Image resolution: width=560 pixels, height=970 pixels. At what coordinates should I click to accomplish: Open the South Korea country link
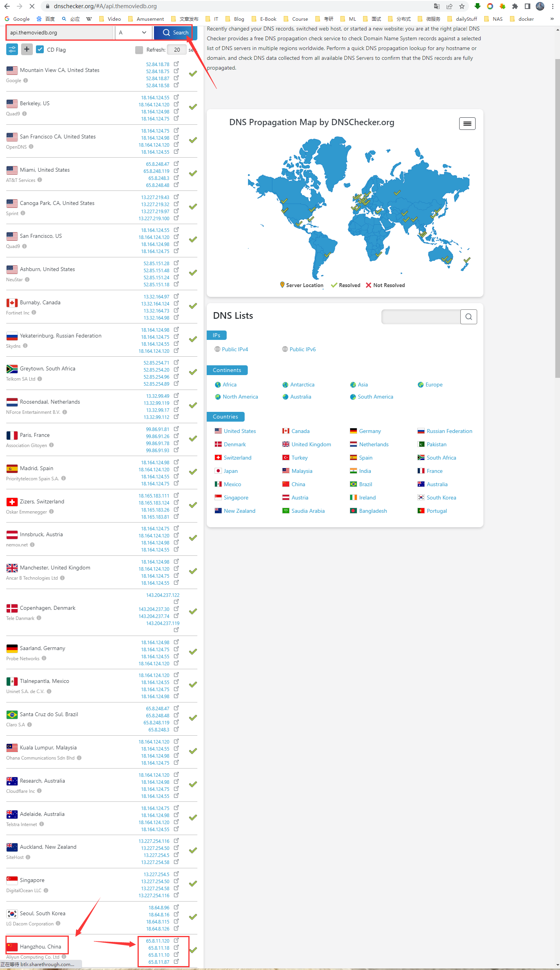point(441,498)
